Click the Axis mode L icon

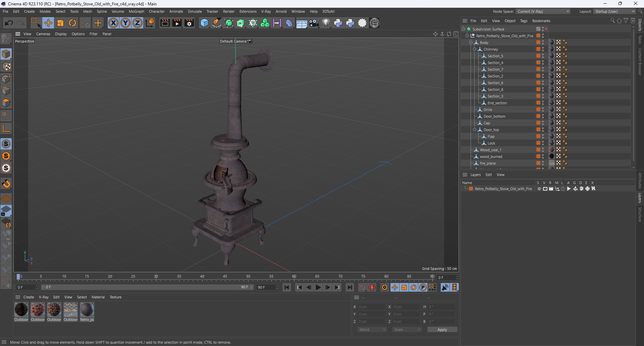click(x=6, y=128)
